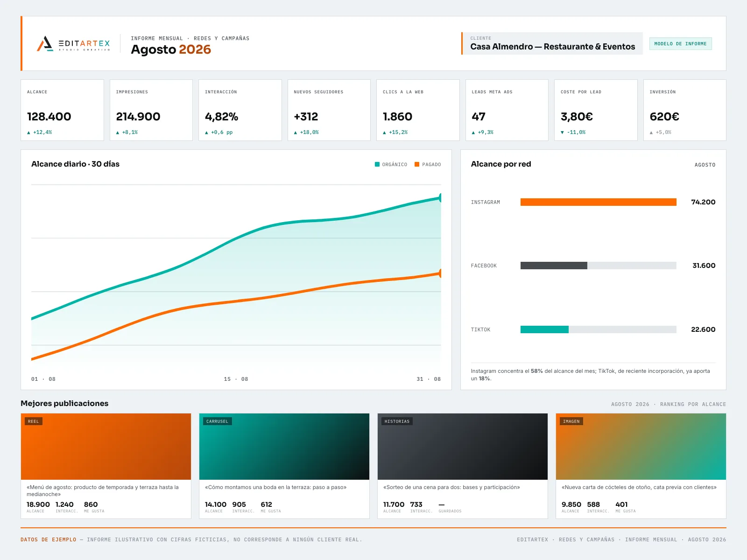Click the Instagram orange reach bar
This screenshot has height=560, width=747.
[598, 202]
